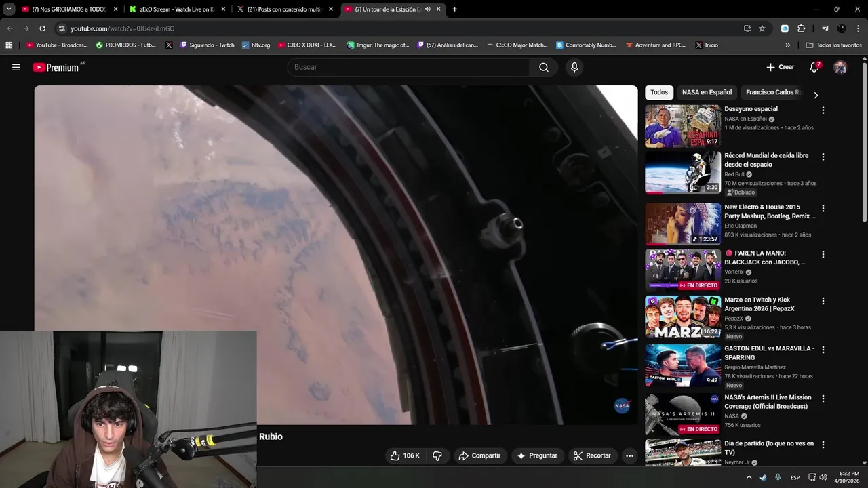Viewport: 868px width, 488px height.
Task: Open options for NASA's Artemis II broadcast
Action: pos(823,399)
